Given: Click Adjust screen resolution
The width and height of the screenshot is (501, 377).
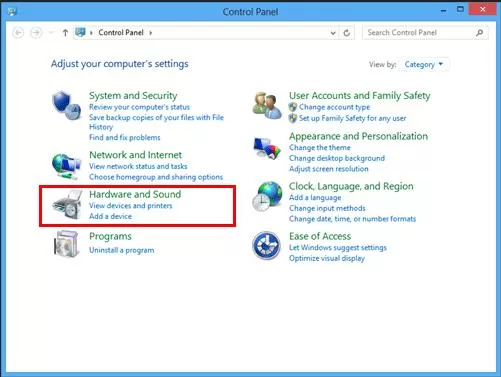Looking at the screenshot, I should tap(329, 169).
